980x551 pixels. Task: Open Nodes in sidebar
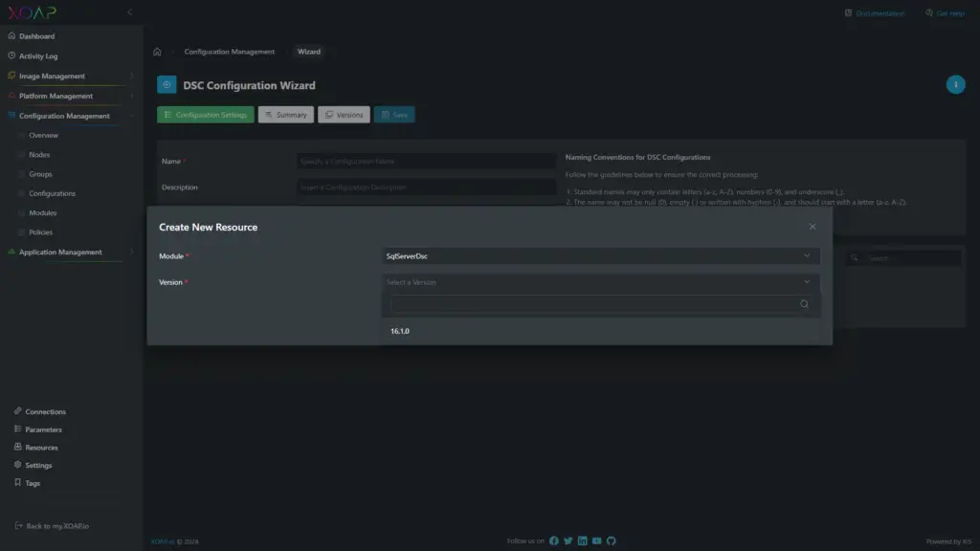(38, 154)
